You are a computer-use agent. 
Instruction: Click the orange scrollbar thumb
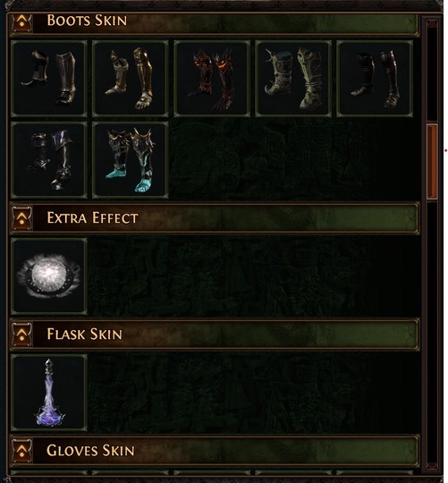(x=432, y=161)
